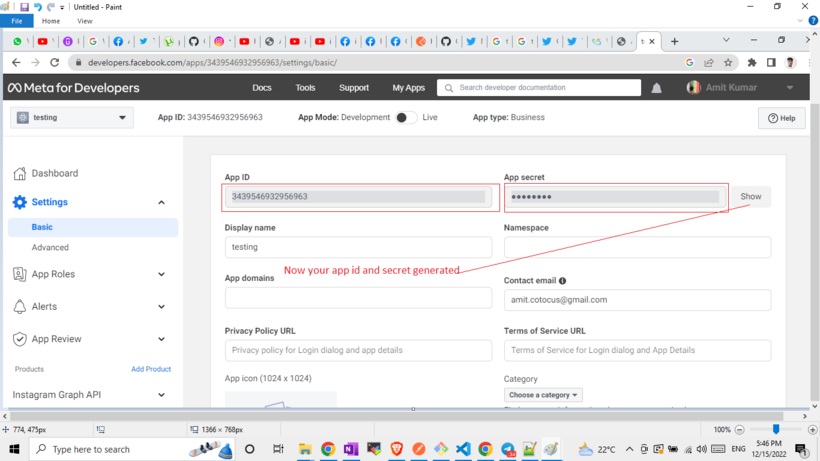This screenshot has height=461, width=820.
Task: Open the Docs menu item
Action: click(x=262, y=88)
